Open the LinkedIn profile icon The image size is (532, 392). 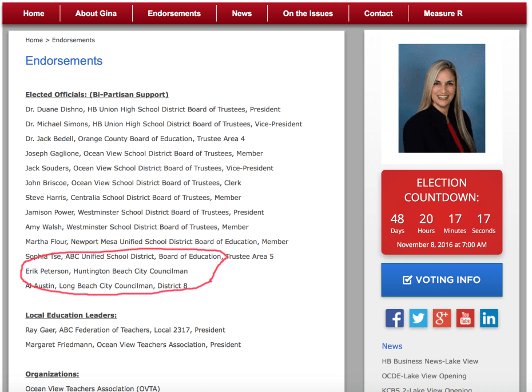click(489, 318)
